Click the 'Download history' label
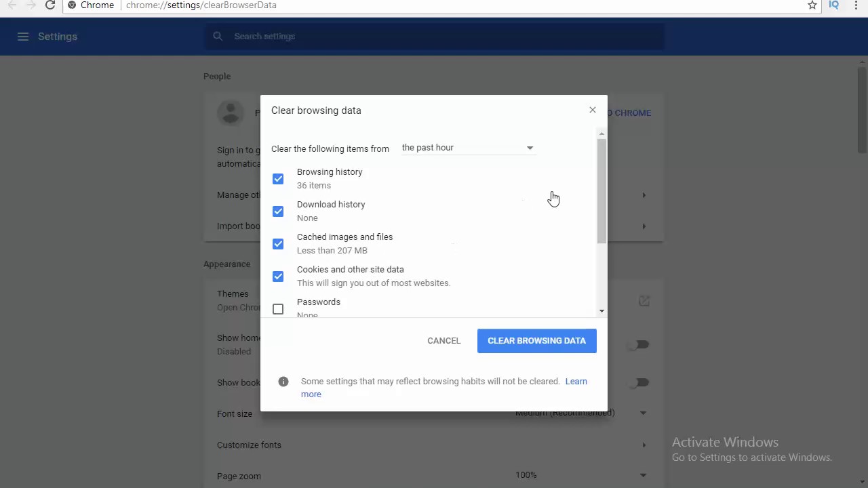The image size is (868, 488). pyautogui.click(x=331, y=205)
